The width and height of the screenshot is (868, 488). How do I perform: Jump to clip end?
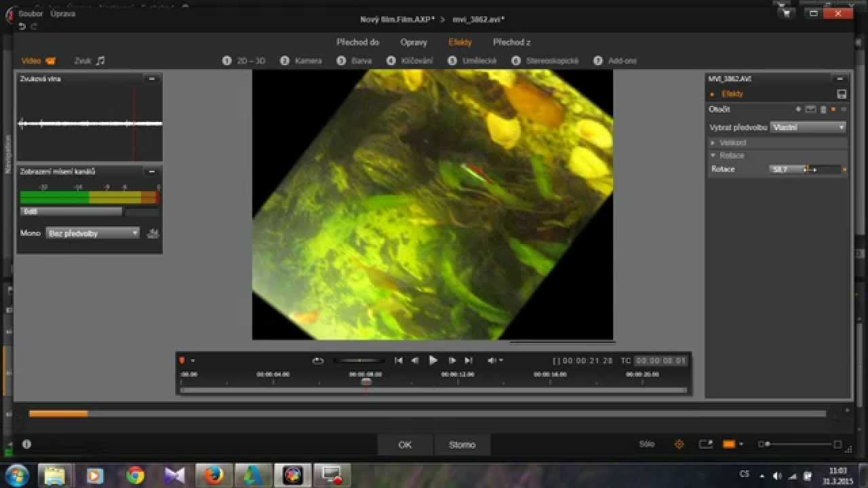(469, 361)
